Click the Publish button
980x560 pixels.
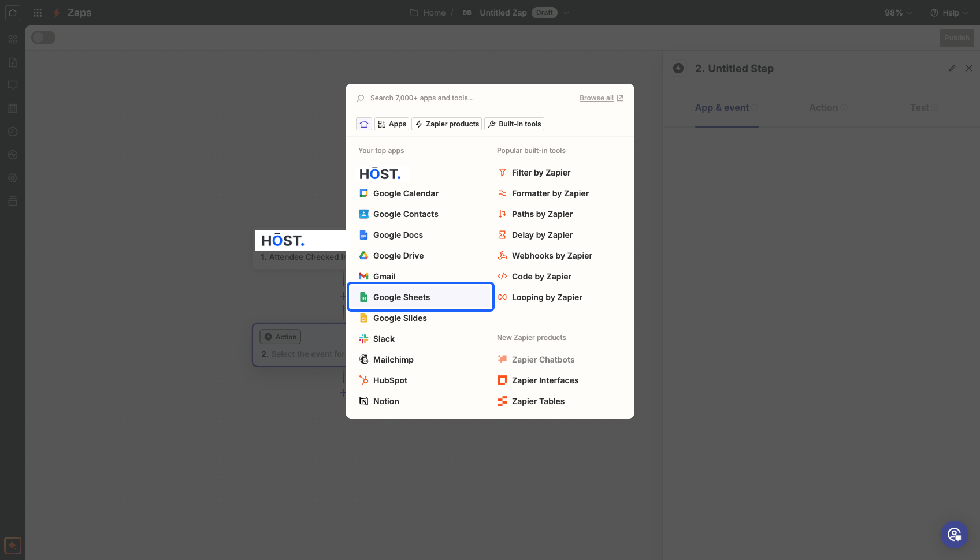pos(957,38)
